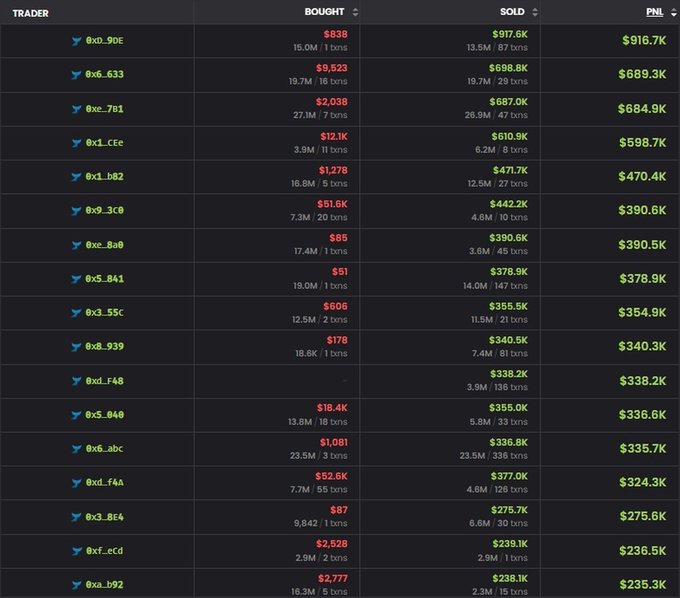Viewport: 680px width, 598px height.
Task: Click the TRADER column header
Action: [30, 13]
